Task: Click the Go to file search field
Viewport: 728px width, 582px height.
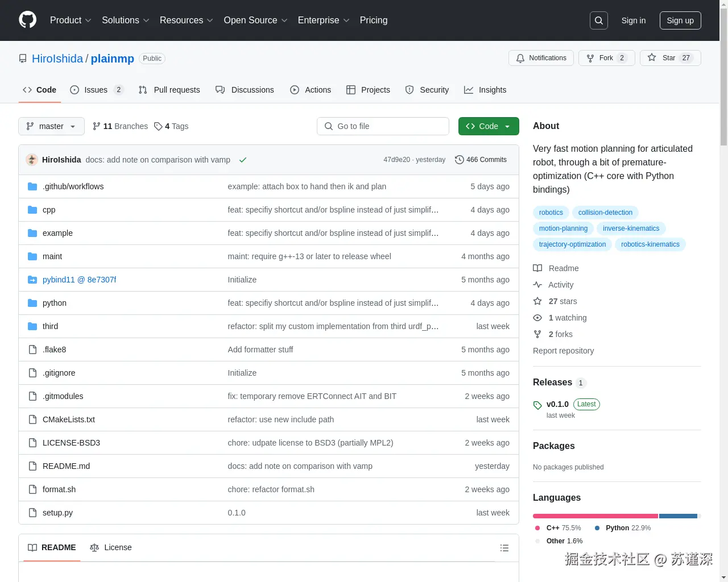Action: point(383,126)
